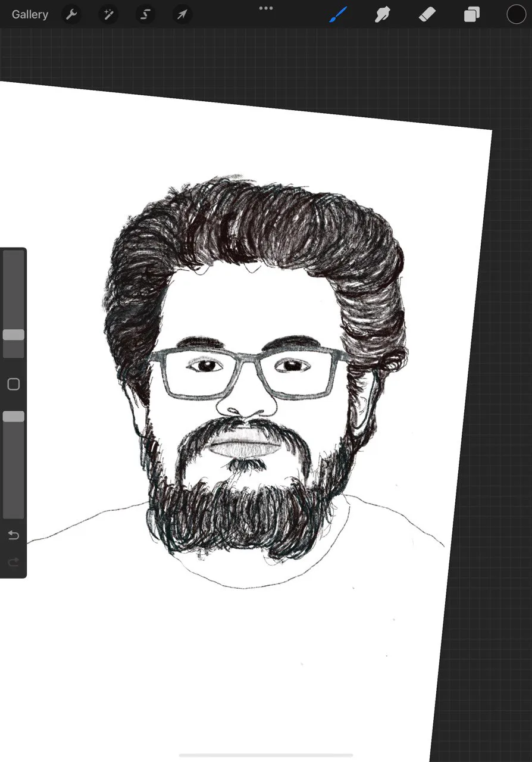Activate the Selection tool

coord(145,14)
